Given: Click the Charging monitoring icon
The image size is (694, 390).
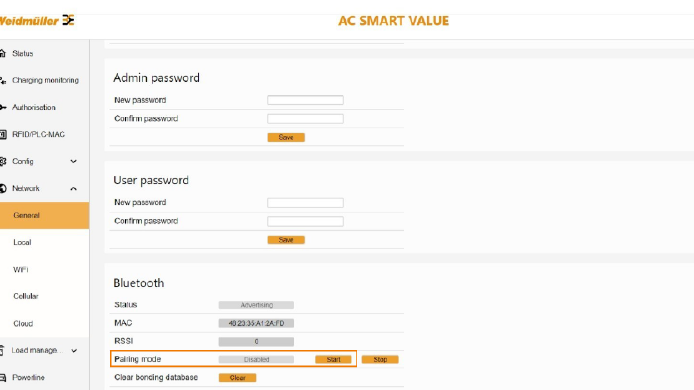Looking at the screenshot, I should pyautogui.click(x=3, y=81).
